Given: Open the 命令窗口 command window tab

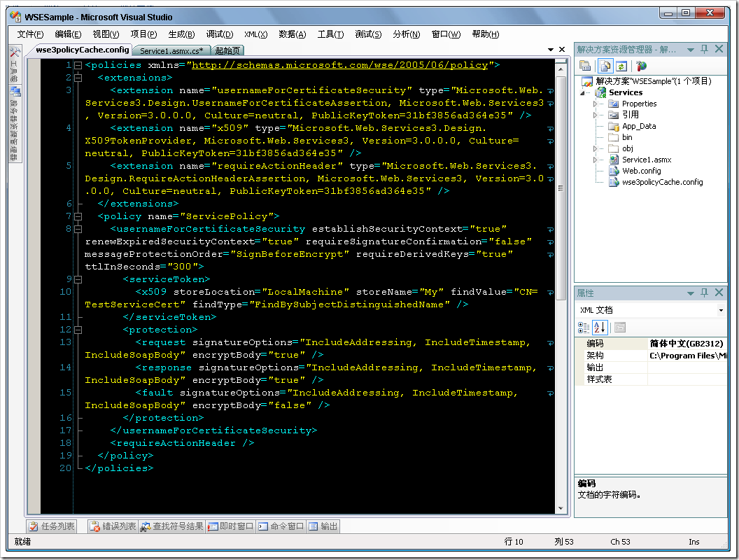Looking at the screenshot, I should 281,526.
